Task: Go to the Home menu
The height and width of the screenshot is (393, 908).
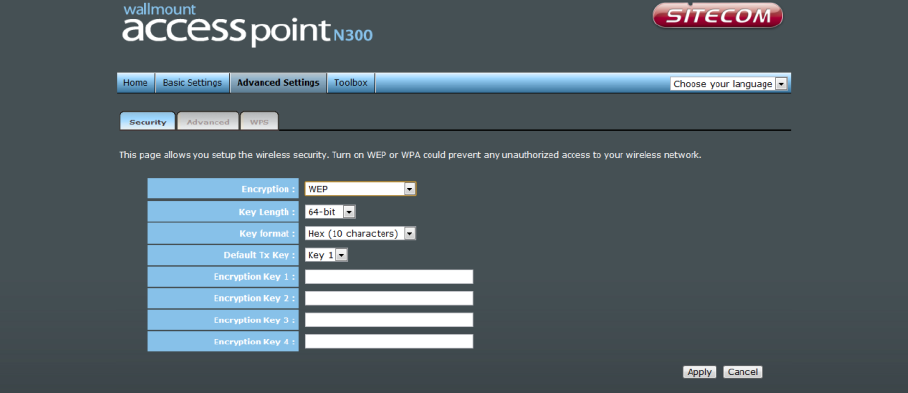Action: (x=136, y=83)
